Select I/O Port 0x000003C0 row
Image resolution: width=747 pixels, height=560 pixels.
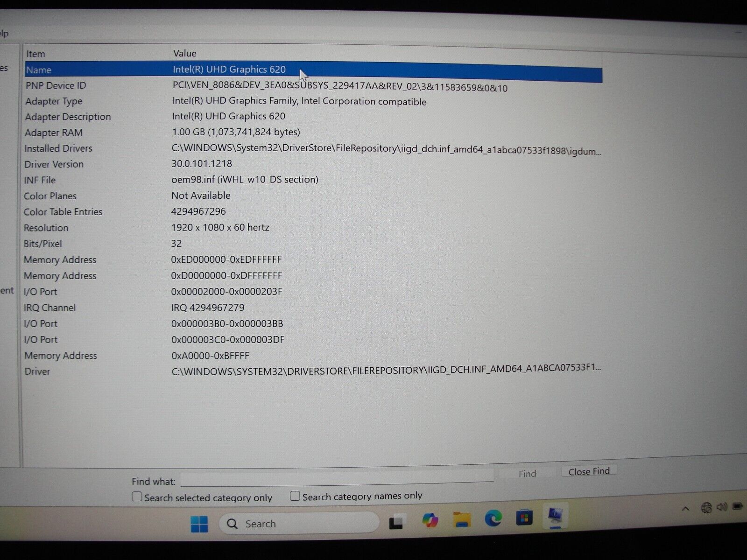point(313,340)
